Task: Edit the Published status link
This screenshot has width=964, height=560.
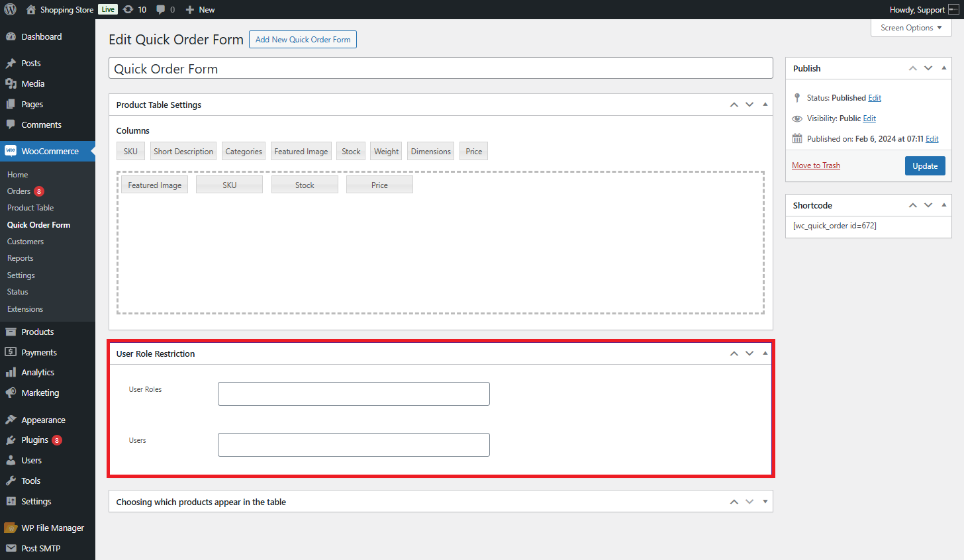Action: pyautogui.click(x=875, y=98)
